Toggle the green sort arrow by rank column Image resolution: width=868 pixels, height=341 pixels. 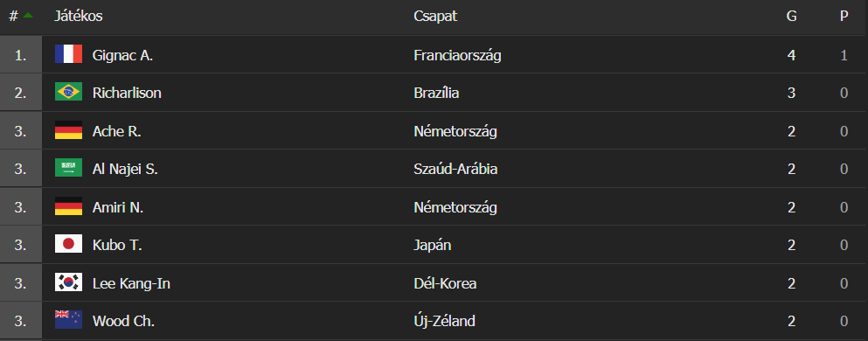[28, 16]
